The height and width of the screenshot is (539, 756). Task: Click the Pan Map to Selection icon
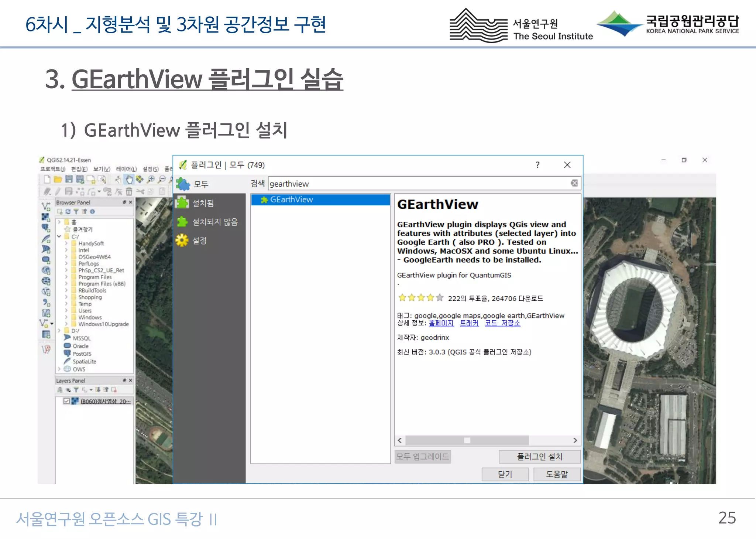click(140, 180)
